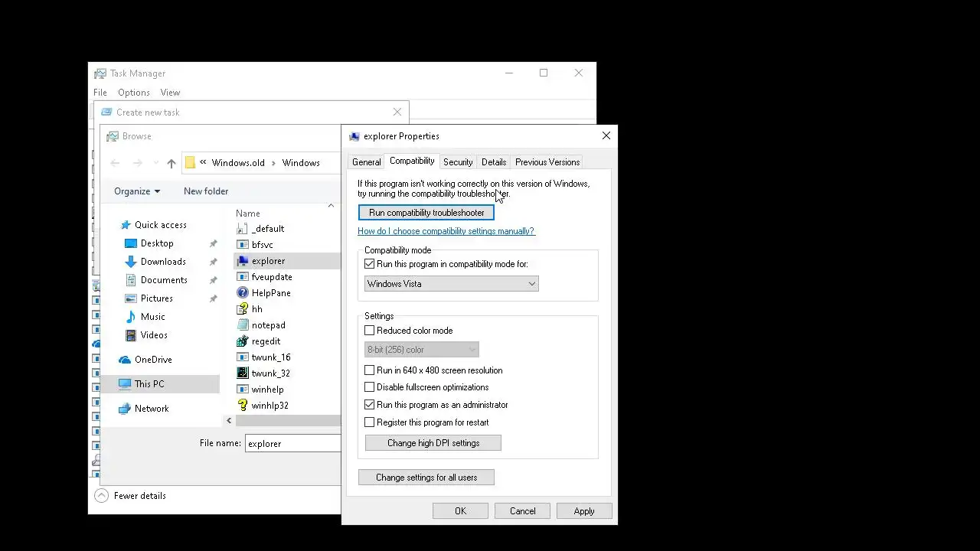Click the Name column header
This screenshot has width=980, height=551.
(x=248, y=214)
